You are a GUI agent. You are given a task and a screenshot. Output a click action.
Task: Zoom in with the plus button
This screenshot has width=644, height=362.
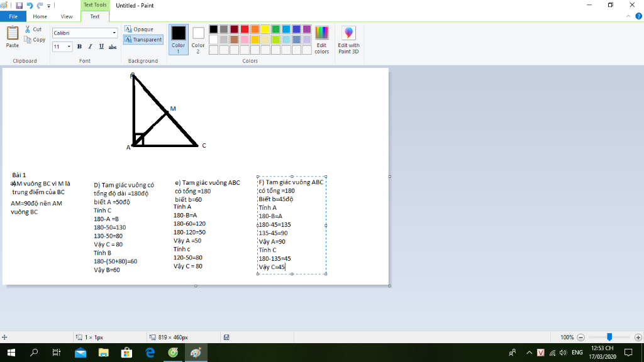point(638,337)
